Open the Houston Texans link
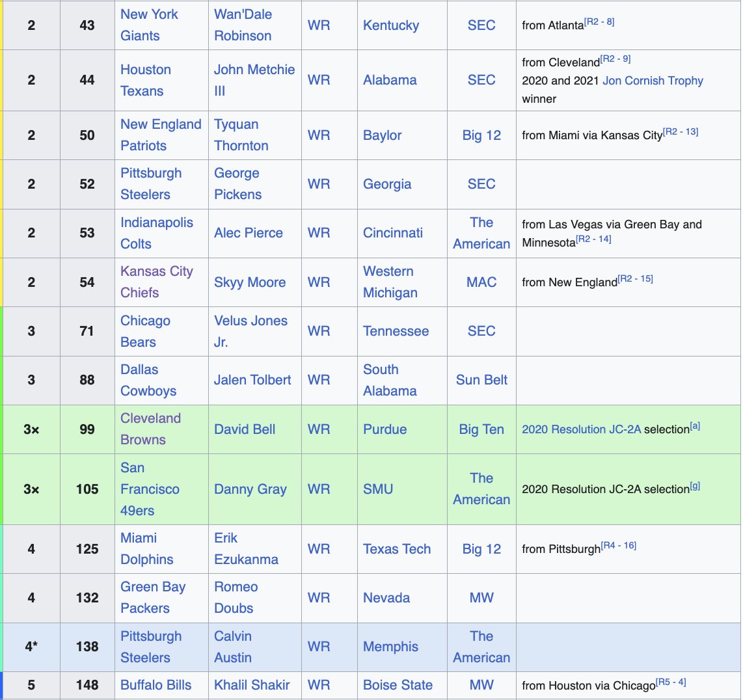 pyautogui.click(x=146, y=80)
